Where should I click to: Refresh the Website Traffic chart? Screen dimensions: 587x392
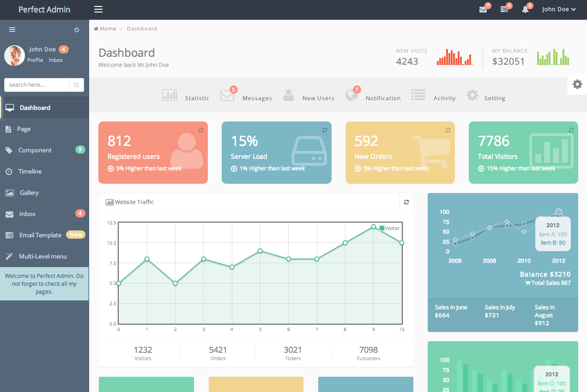(x=406, y=202)
